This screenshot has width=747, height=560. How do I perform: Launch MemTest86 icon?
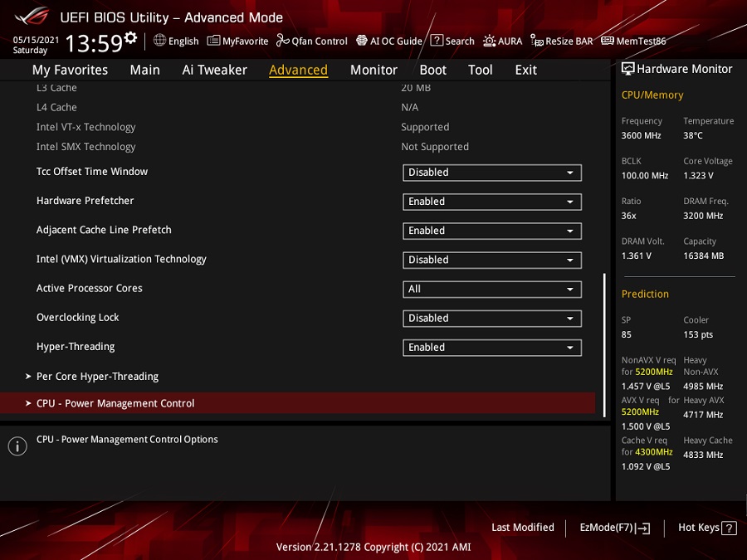(608, 41)
